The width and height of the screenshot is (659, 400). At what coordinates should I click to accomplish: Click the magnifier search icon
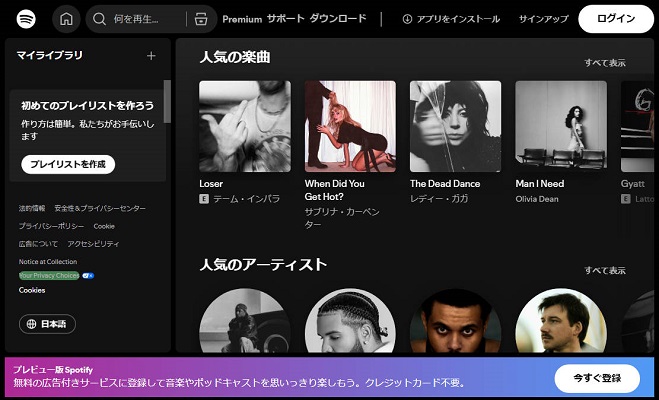click(99, 19)
